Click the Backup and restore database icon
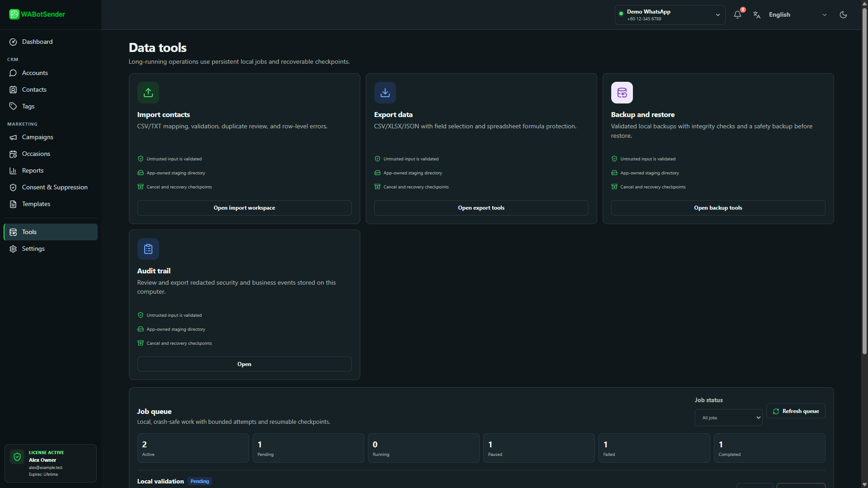 622,93
